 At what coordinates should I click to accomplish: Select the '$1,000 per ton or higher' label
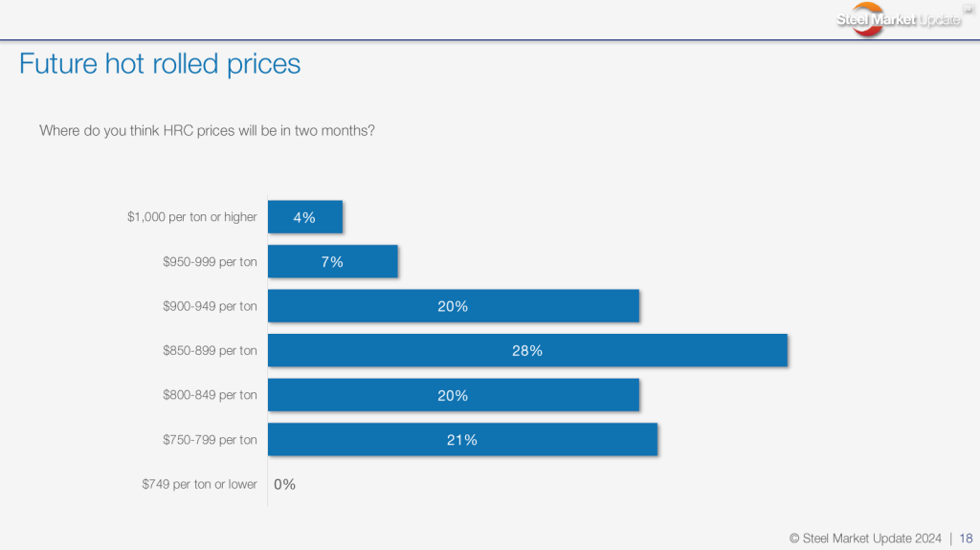pos(192,217)
